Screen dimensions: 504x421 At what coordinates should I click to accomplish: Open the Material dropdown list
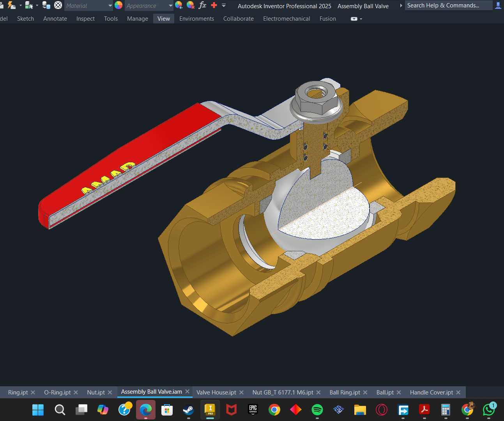tap(110, 5)
